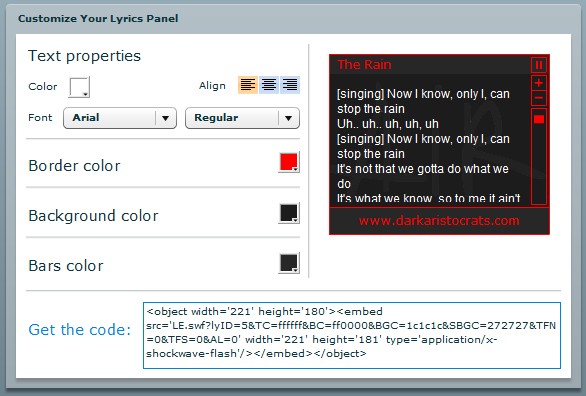Open the red Border color swatch
This screenshot has width=586, height=396.
point(289,163)
